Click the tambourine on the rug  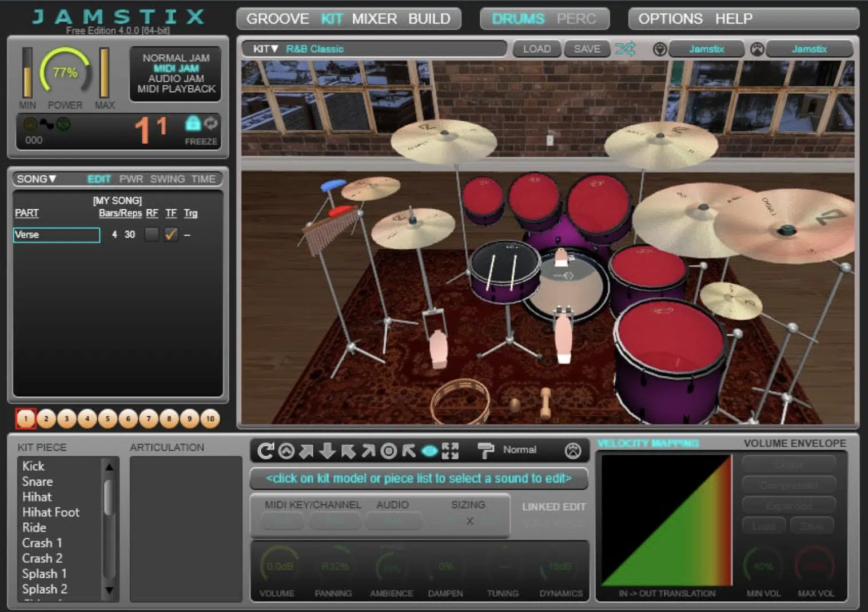point(460,400)
